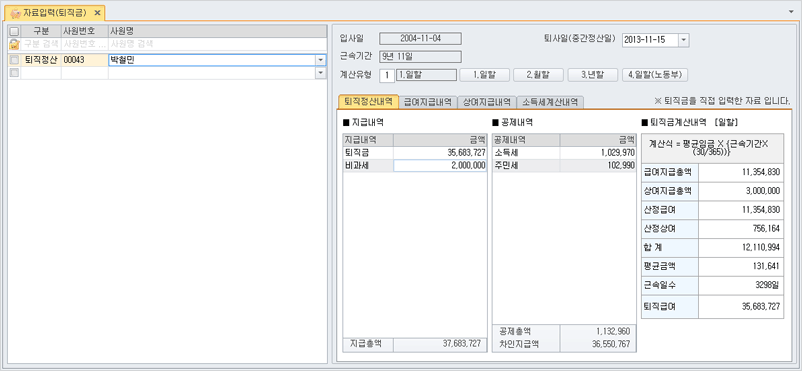Screen dimensions: 802x371
Task: Click the 급여지급총액 value 11,354,830
Action: point(741,172)
